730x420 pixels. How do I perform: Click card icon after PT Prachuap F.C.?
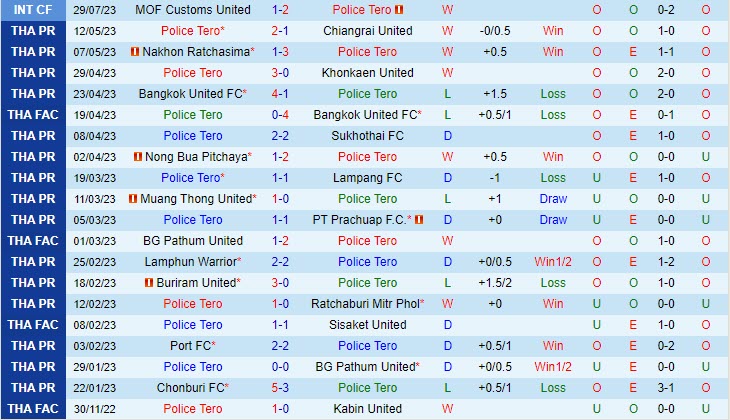(419, 220)
